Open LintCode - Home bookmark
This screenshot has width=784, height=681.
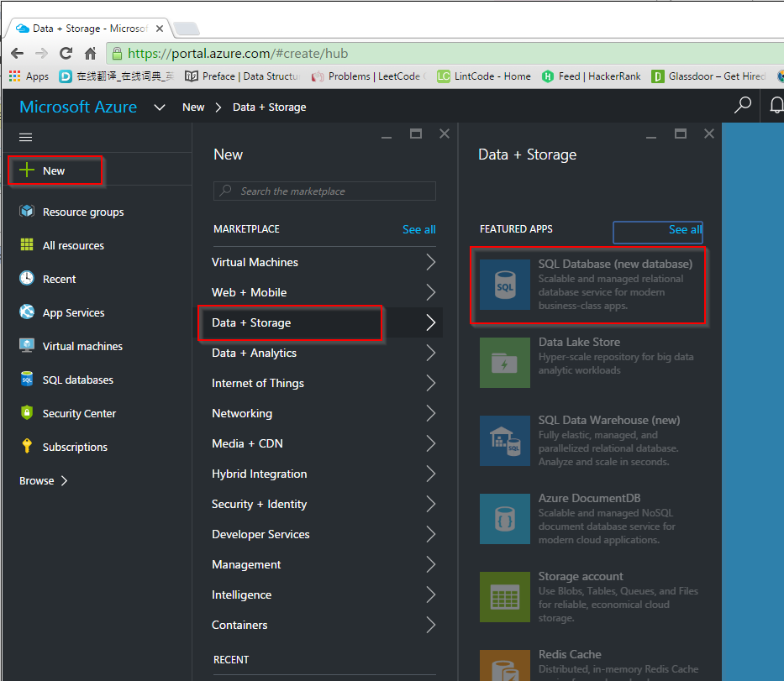[483, 76]
